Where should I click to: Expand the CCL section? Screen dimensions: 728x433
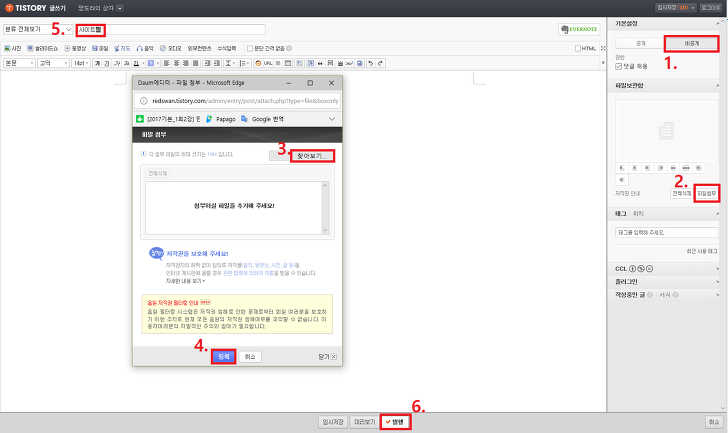coord(717,269)
